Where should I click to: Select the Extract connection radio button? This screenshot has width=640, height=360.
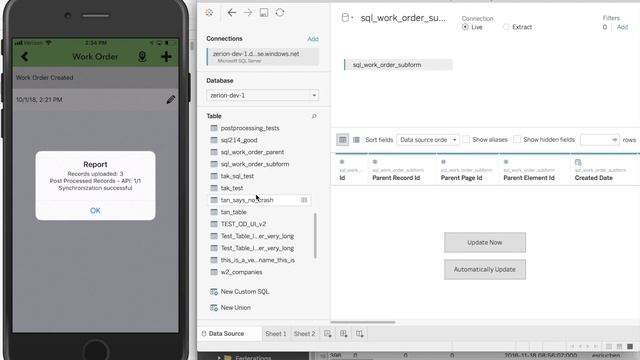(x=506, y=27)
